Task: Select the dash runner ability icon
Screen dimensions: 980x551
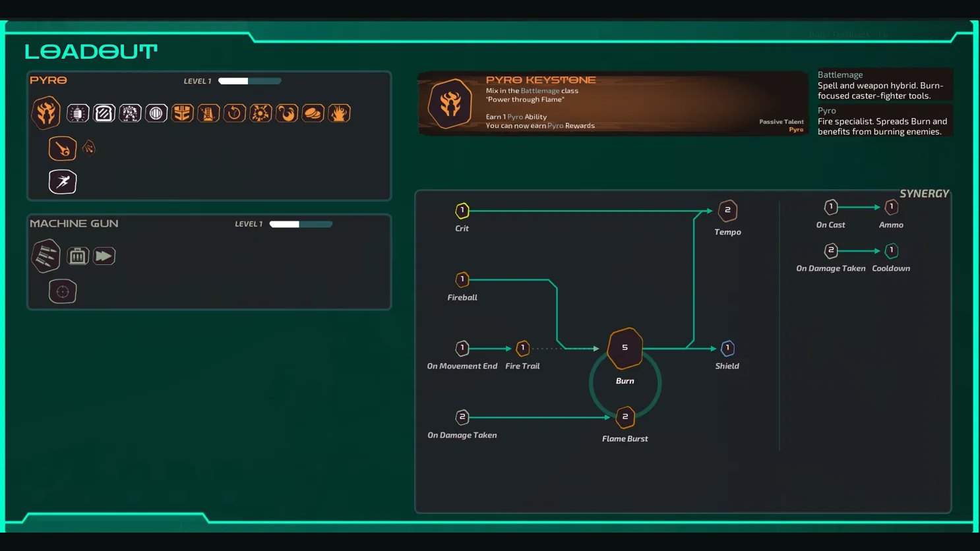Action: click(x=63, y=182)
